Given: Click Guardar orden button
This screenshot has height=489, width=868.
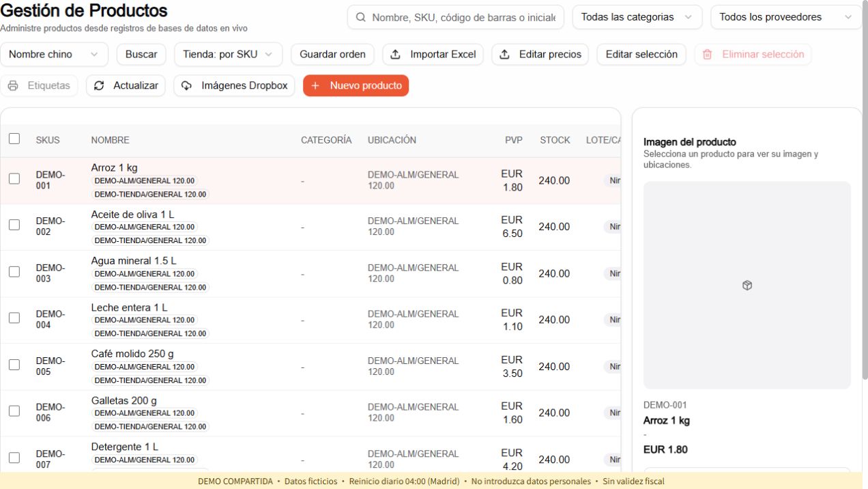Looking at the screenshot, I should click(332, 55).
